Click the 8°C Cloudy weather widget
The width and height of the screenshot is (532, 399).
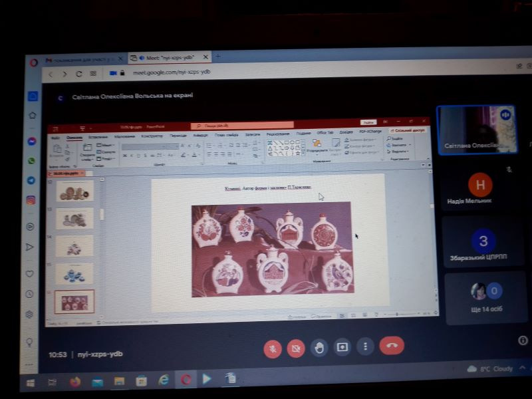490,369
